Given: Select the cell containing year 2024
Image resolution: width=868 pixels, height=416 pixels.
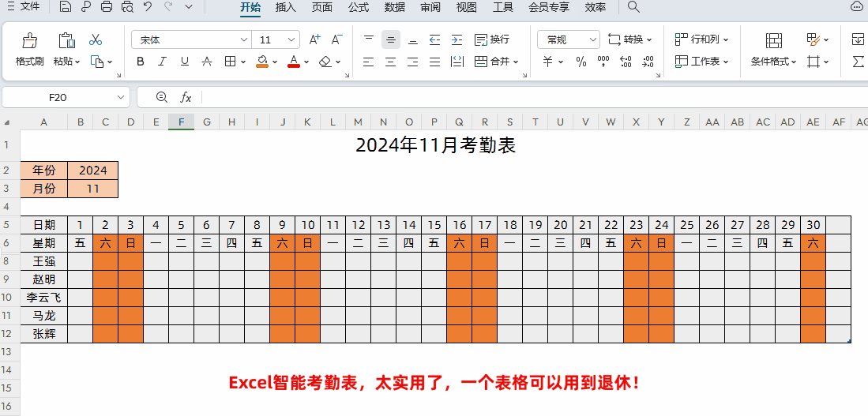Looking at the screenshot, I should tap(93, 171).
